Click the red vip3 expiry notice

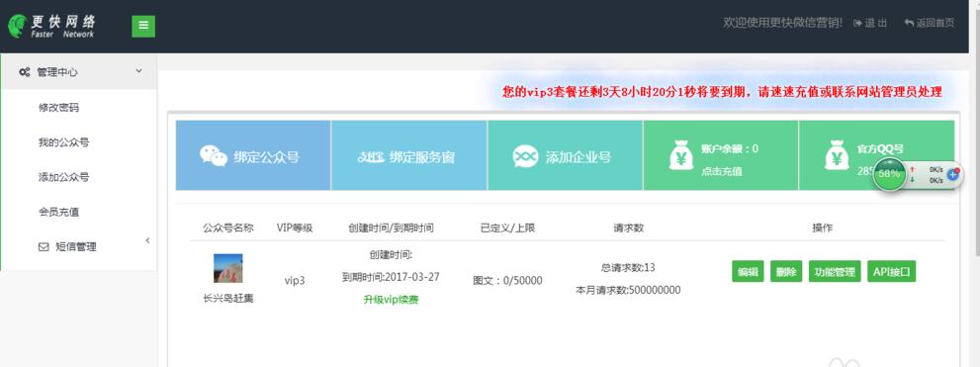(x=722, y=92)
